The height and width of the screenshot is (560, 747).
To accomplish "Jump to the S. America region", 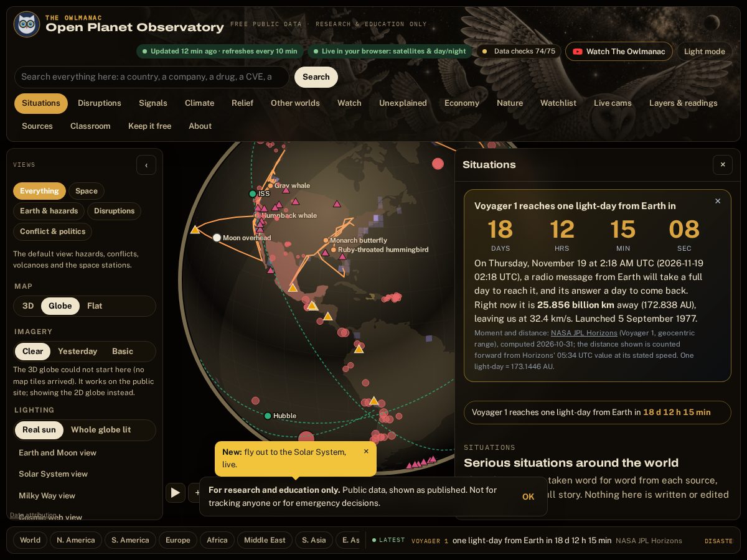I will (131, 540).
